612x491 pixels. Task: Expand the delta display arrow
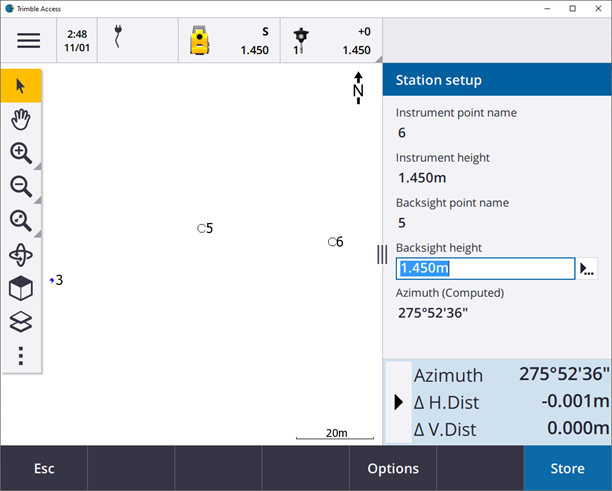pos(399,403)
